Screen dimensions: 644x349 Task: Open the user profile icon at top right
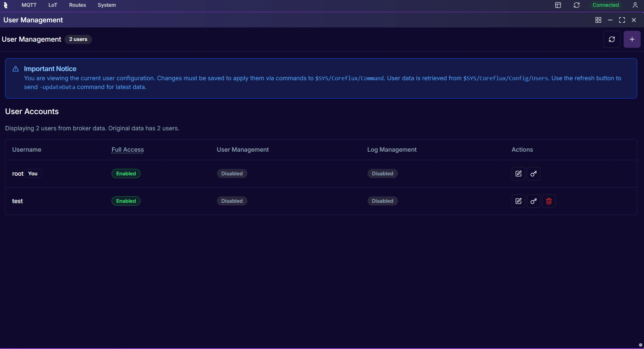click(x=635, y=5)
